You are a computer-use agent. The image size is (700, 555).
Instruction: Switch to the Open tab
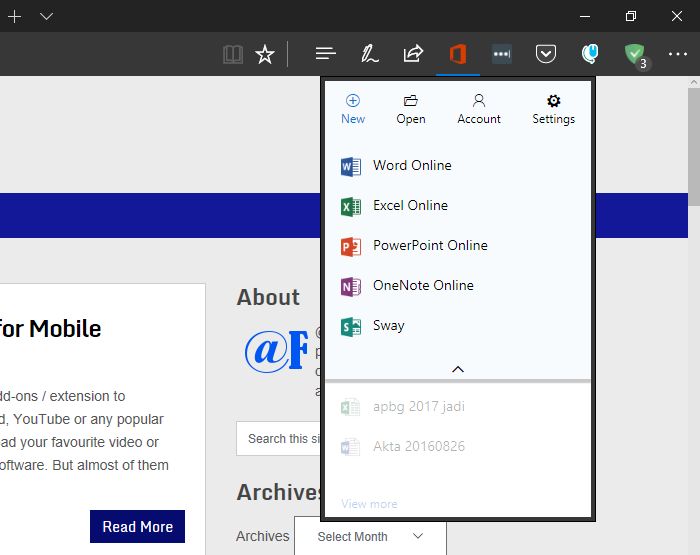click(411, 109)
